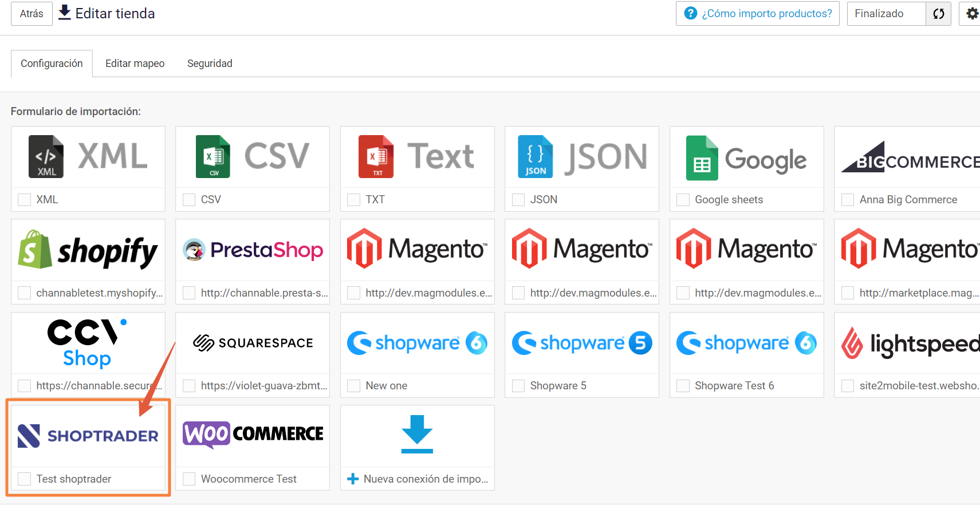The image size is (980, 513).
Task: Click the XML file format logo
Action: [x=88, y=156]
